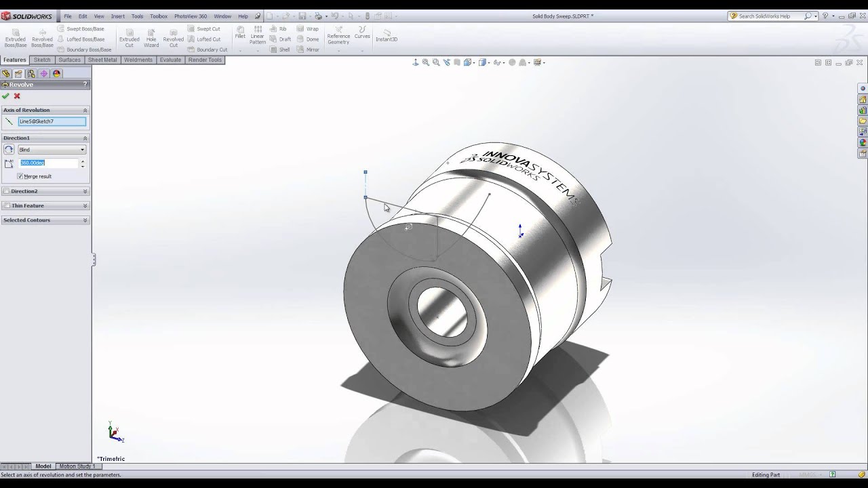Screen dimensions: 868x488
Task: Select the Shell tool
Action: (280, 49)
